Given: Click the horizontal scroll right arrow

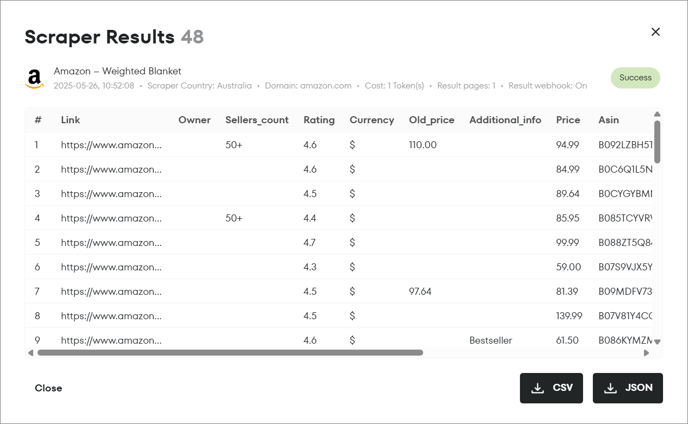Looking at the screenshot, I should coord(646,352).
